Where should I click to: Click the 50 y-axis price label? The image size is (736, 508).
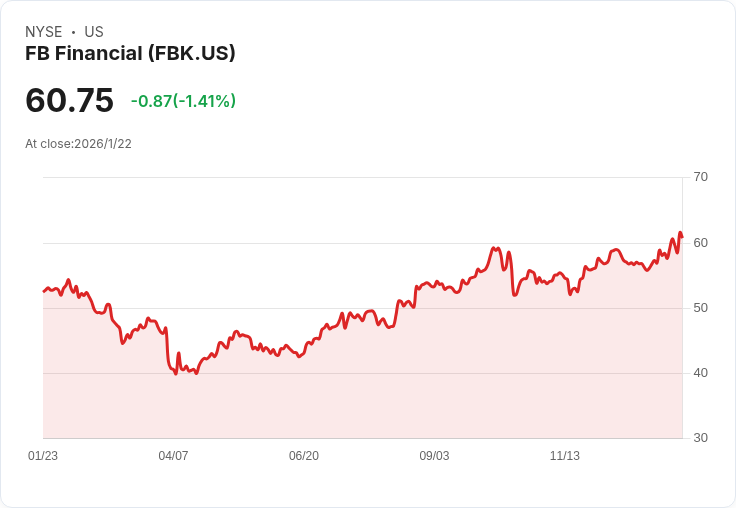pos(700,308)
